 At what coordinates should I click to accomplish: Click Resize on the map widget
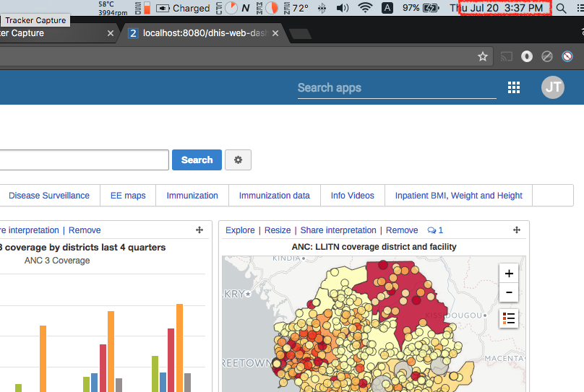pyautogui.click(x=278, y=230)
